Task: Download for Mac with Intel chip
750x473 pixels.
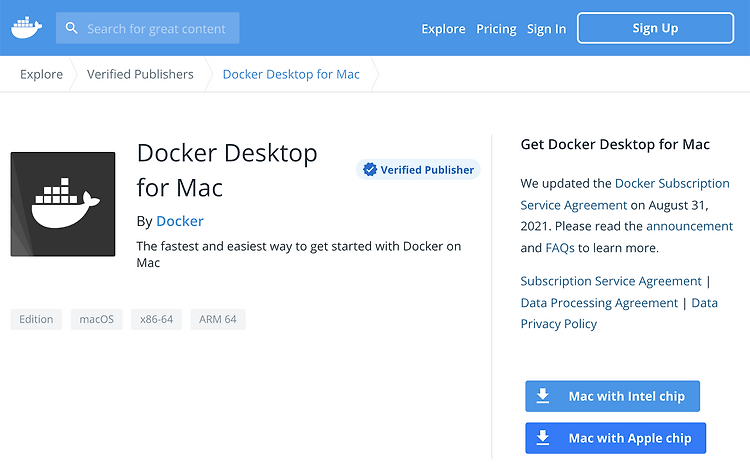Action: [x=612, y=396]
